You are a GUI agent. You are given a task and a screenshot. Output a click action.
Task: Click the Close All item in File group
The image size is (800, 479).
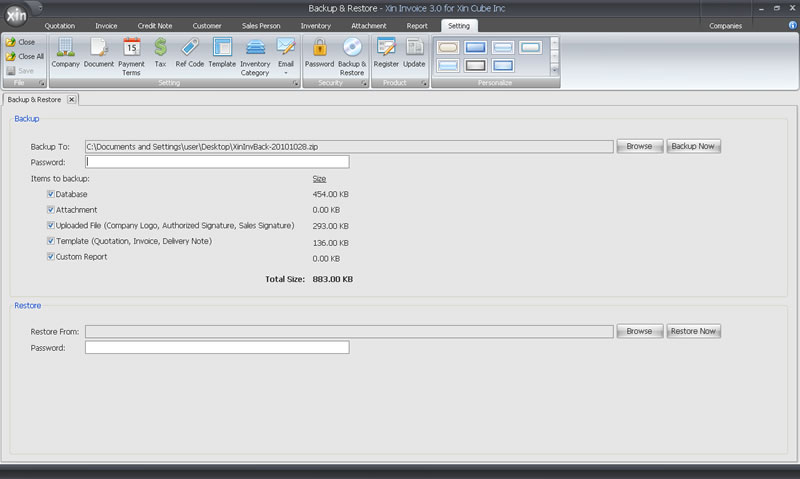click(x=25, y=57)
